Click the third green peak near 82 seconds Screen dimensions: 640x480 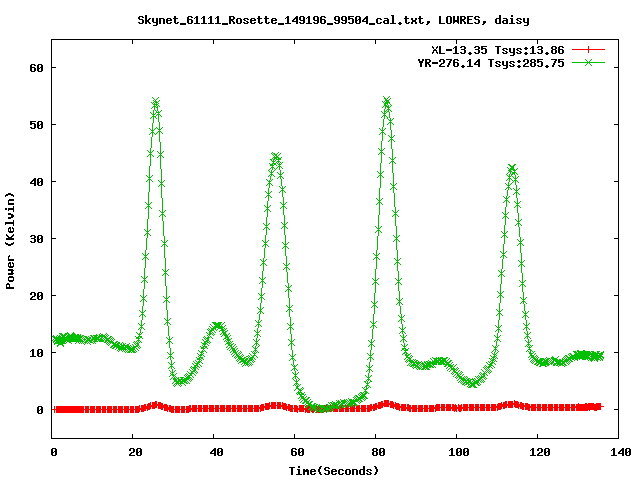[x=386, y=101]
